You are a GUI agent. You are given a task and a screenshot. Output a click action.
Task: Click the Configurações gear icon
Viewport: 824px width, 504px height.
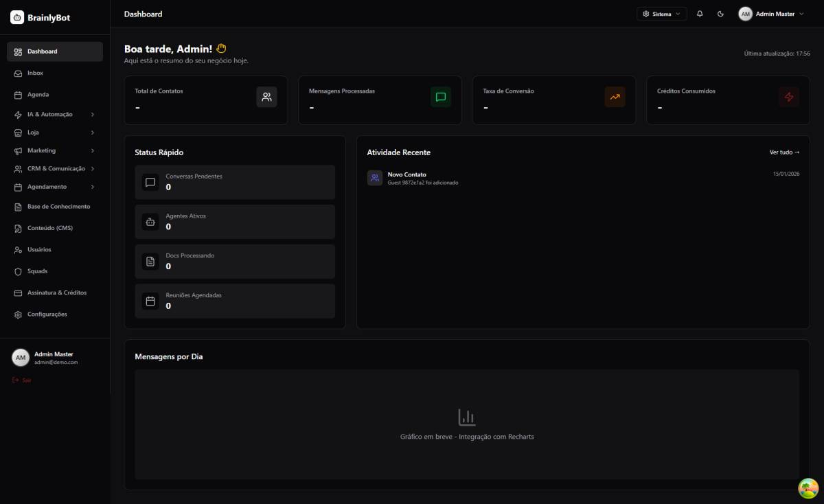(19, 314)
